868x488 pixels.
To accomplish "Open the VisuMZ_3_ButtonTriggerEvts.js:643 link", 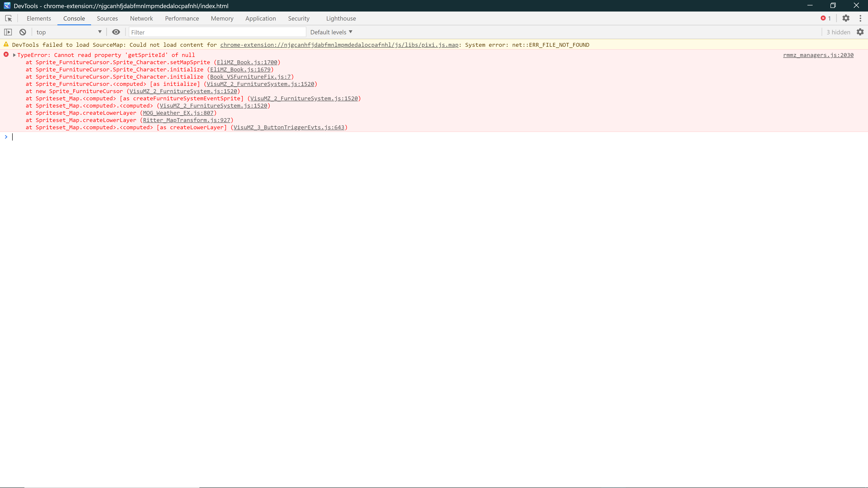I will 289,127.
